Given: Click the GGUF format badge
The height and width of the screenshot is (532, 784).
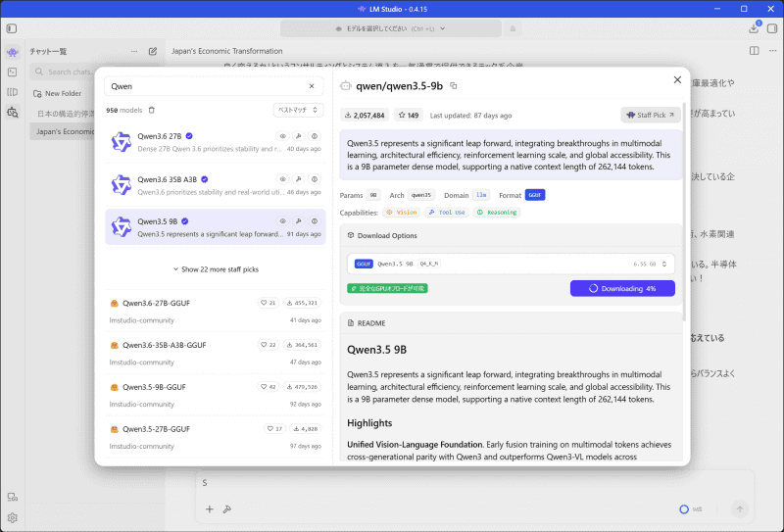Looking at the screenshot, I should [535, 195].
